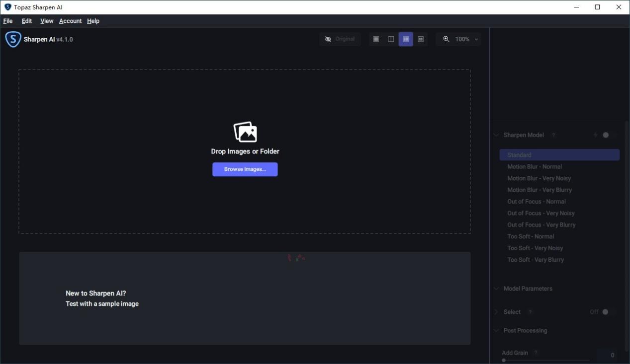
Task: Choose the side-by-side comparison view icon
Action: point(406,39)
